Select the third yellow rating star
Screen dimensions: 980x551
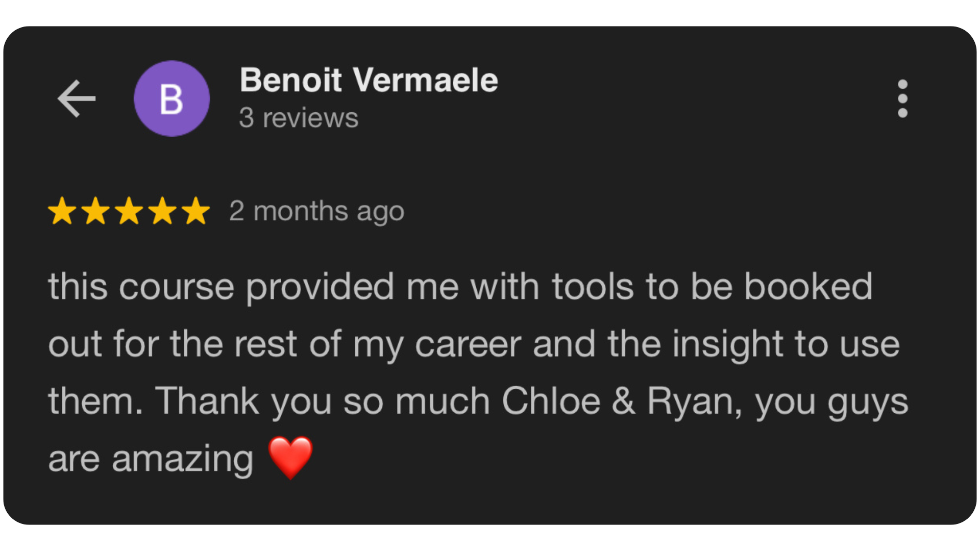point(129,211)
